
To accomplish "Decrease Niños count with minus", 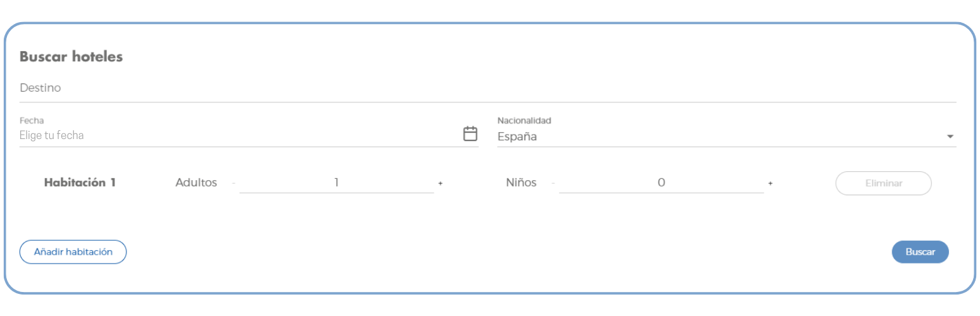I will (x=552, y=183).
